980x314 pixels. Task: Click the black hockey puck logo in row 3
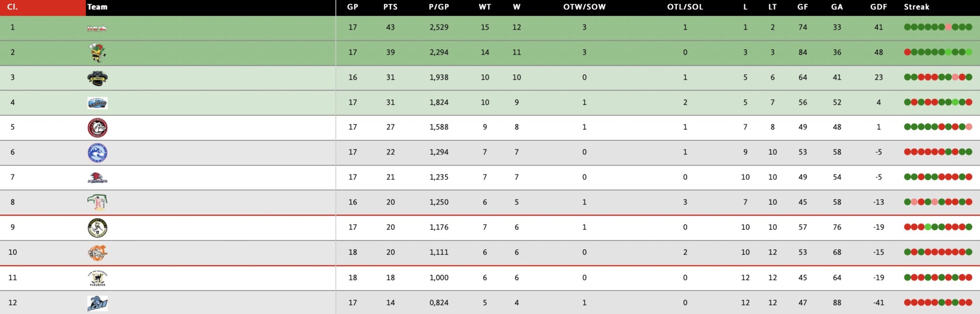(97, 78)
